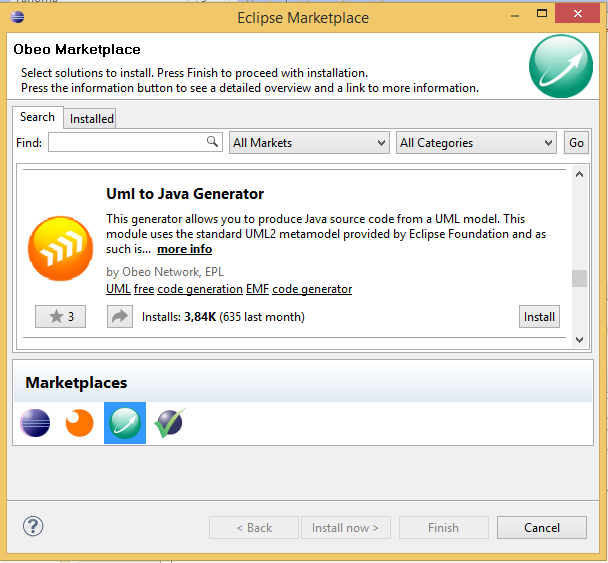This screenshot has height=563, width=608.
Task: Open the help question mark icon
Action: (33, 526)
